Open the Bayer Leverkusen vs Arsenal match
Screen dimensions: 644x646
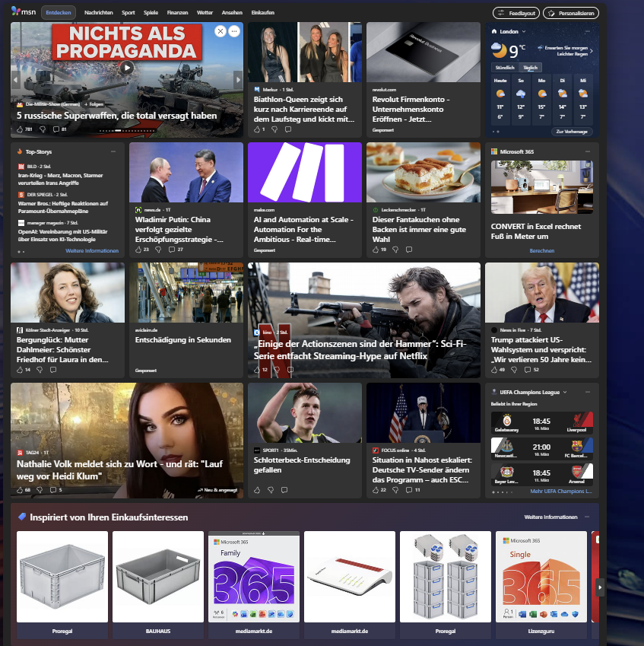pyautogui.click(x=542, y=475)
